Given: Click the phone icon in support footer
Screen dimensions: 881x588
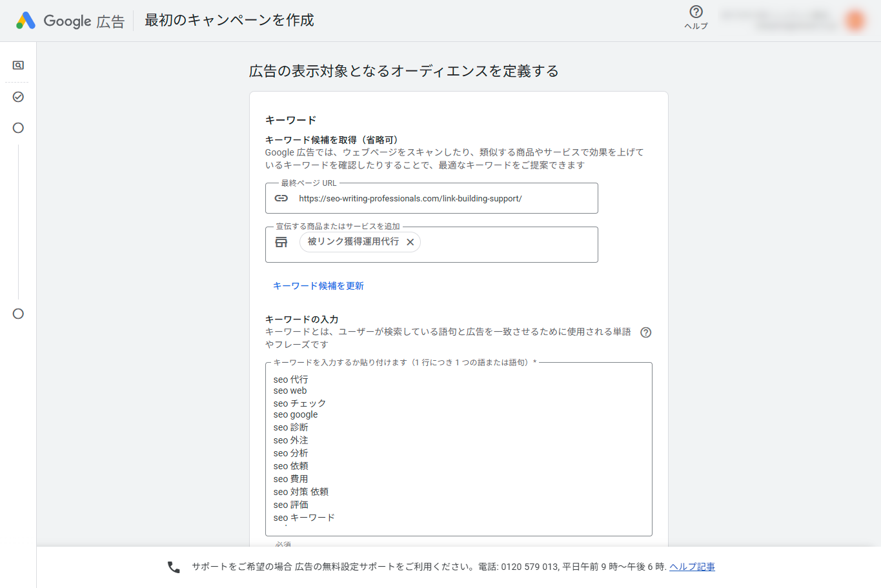Looking at the screenshot, I should (x=172, y=567).
